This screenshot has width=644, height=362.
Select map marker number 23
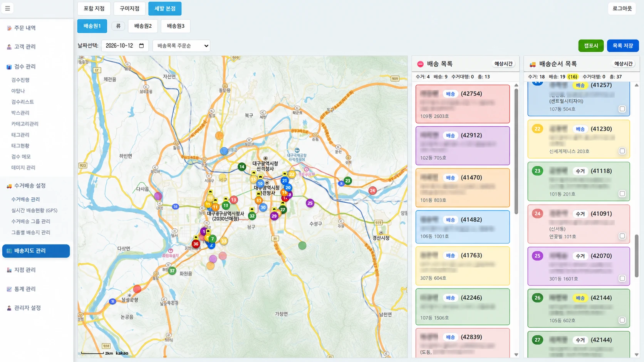coord(348,180)
